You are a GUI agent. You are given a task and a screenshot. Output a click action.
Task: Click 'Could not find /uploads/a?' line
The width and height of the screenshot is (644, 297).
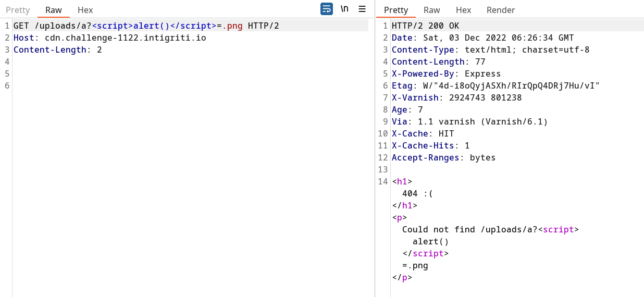(490, 229)
